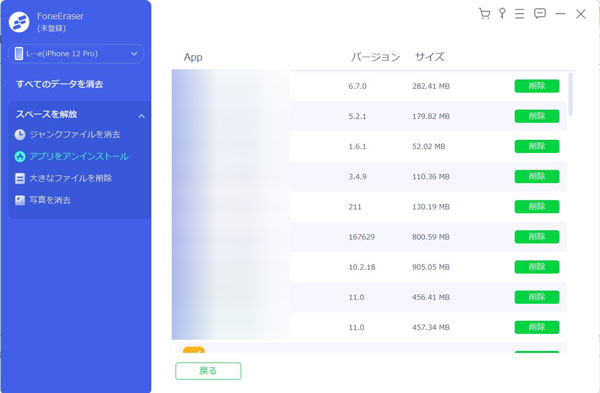Click the app store icon beside アプリをアンインストール
Screen dimensions: 600x393
coord(20,157)
